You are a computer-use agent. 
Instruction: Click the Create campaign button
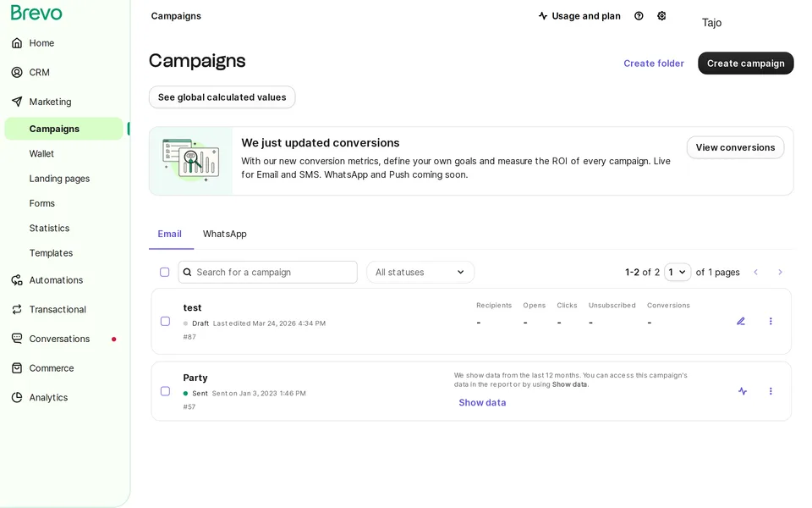point(746,63)
